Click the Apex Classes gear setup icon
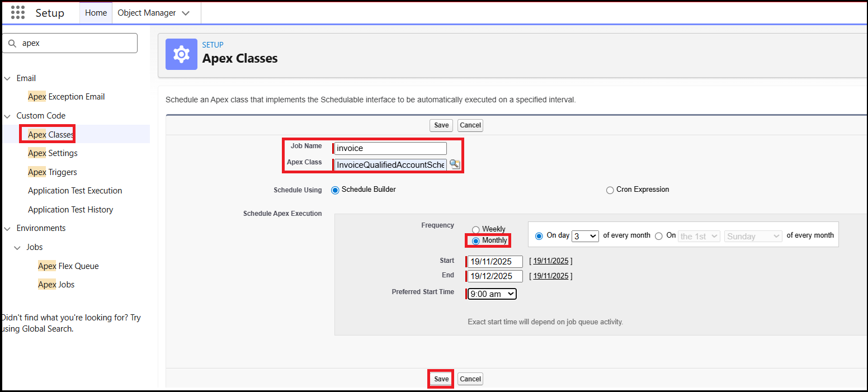Screen dimensions: 868x392 point(181,54)
